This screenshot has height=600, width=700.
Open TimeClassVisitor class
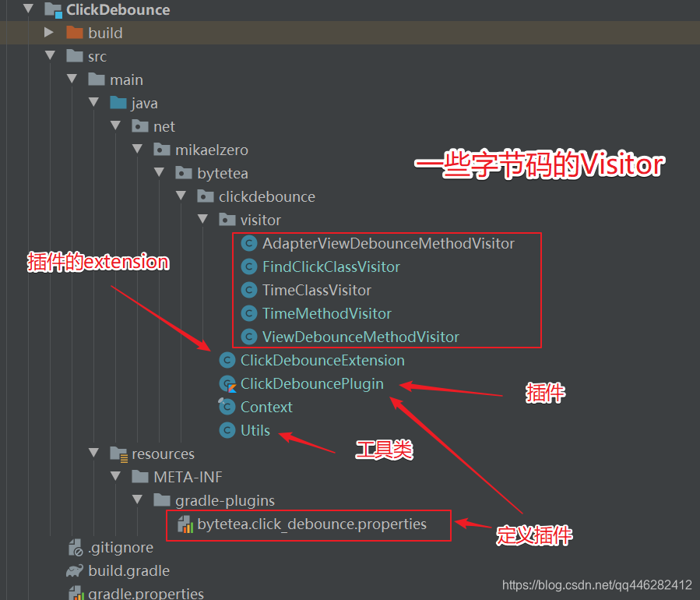tap(316, 290)
